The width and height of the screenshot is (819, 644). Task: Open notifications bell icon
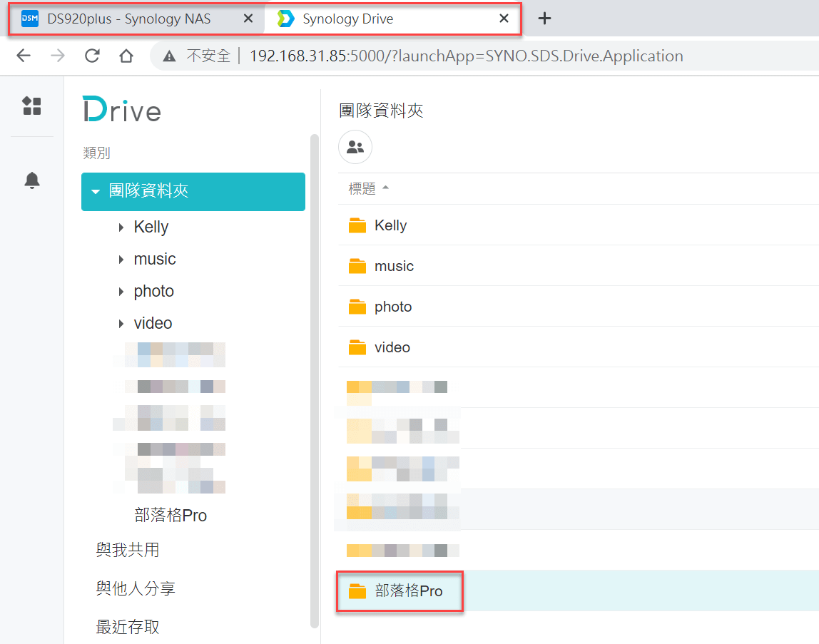[x=32, y=180]
